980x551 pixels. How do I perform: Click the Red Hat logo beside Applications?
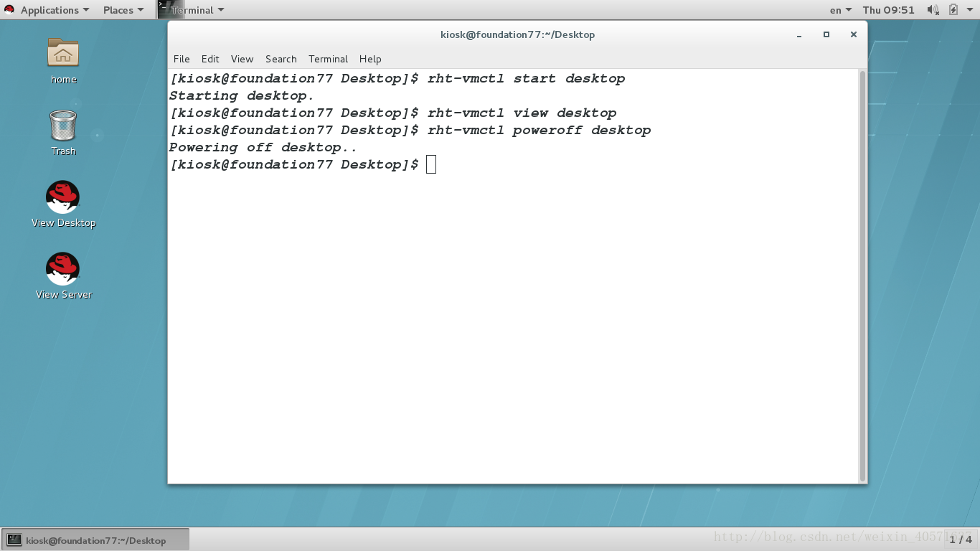point(9,10)
